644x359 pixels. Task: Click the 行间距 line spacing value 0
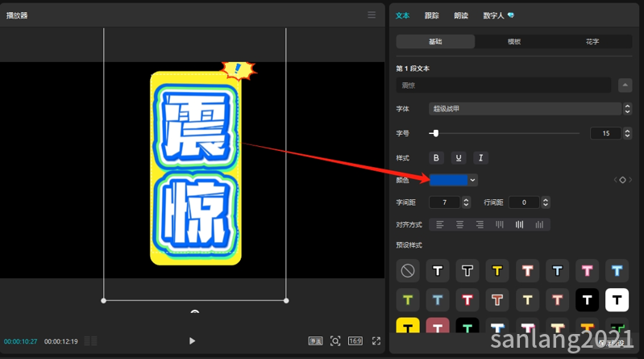point(524,202)
